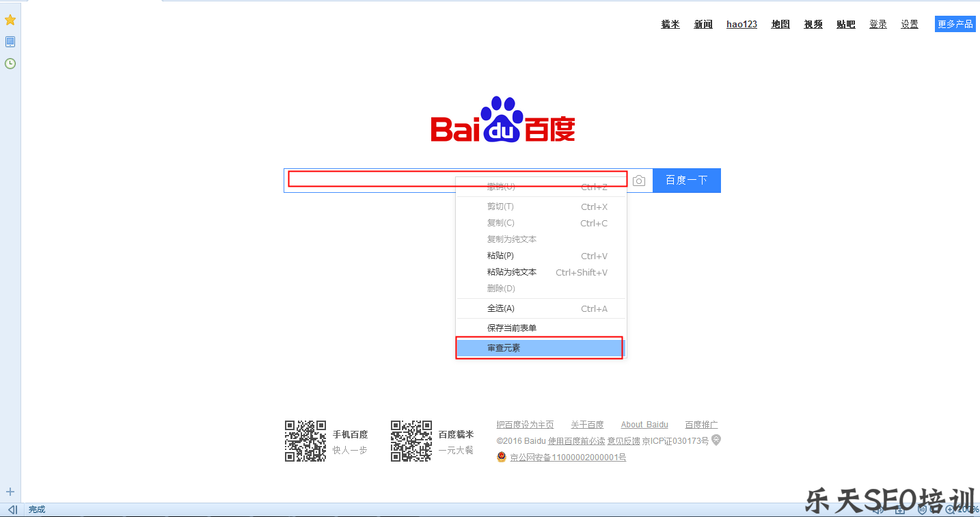Click the 更多产品 blue button
The width and height of the screenshot is (980, 517).
point(955,23)
